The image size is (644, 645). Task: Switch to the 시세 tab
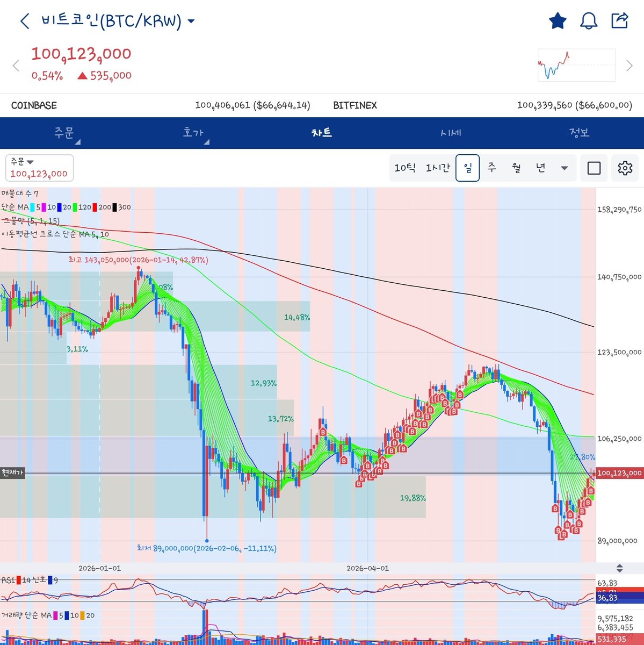pos(451,133)
